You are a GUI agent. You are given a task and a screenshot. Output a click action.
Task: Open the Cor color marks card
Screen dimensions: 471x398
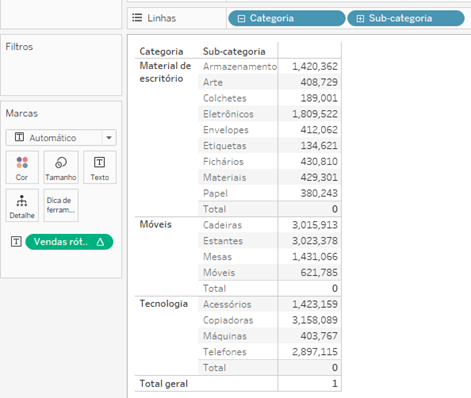[x=22, y=167]
